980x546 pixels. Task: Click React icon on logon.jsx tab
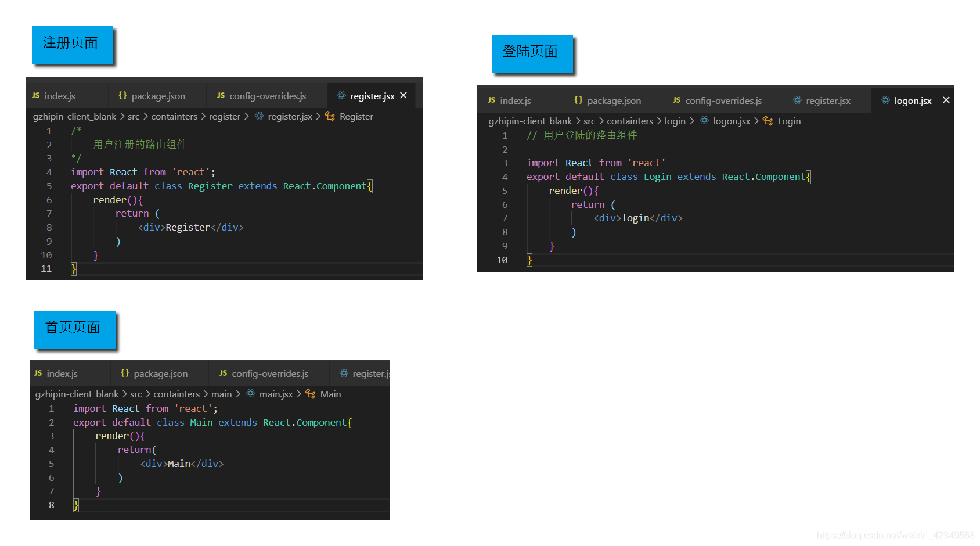point(885,100)
